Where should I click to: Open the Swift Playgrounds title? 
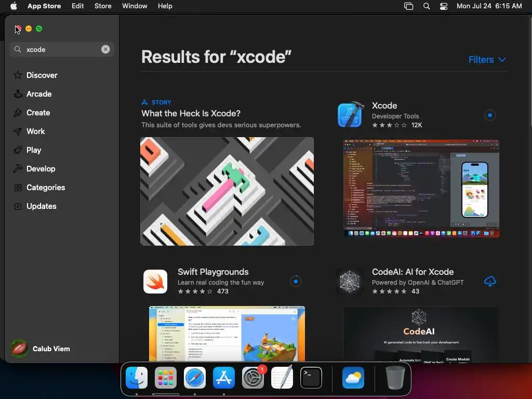pos(213,272)
